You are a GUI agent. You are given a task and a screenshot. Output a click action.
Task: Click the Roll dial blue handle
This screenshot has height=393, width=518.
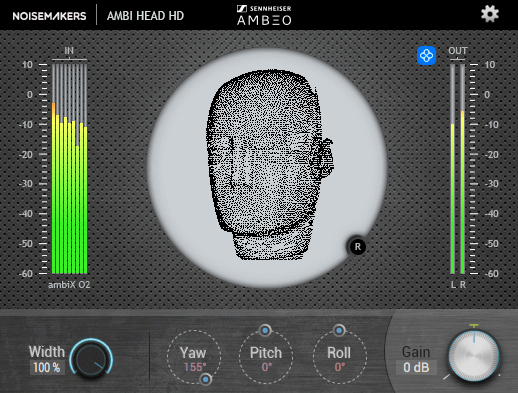339,330
